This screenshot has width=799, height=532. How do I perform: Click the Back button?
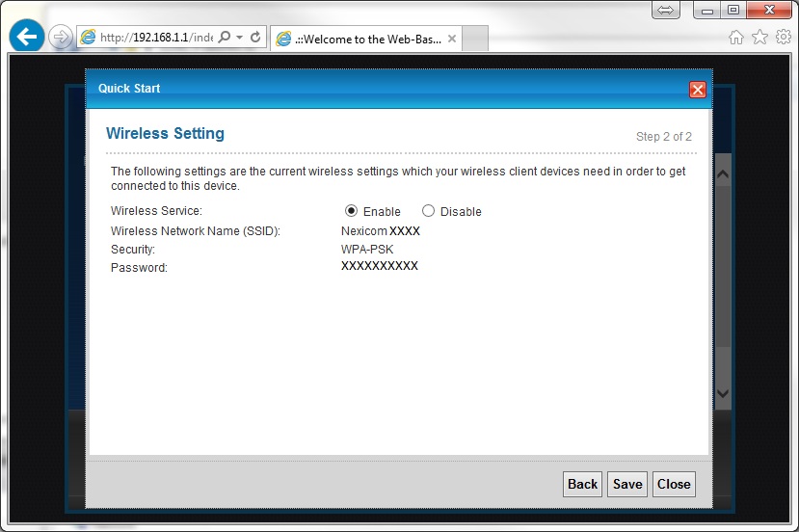click(582, 484)
